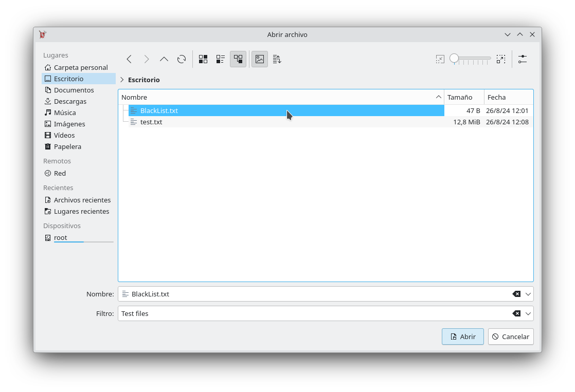Switch to compact view mode
Image resolution: width=575 pixels, height=392 pixels.
coord(221,59)
